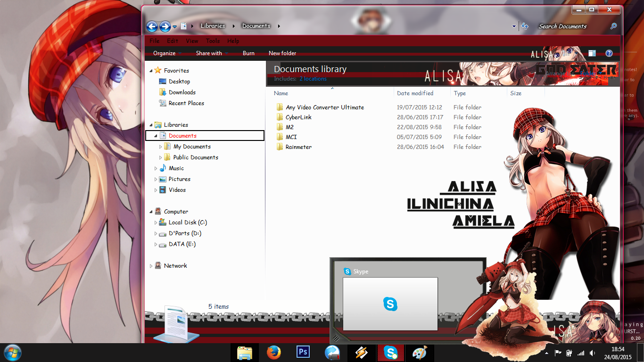Open the recent pages dropdown arrow
This screenshot has height=362, width=644.
174,27
